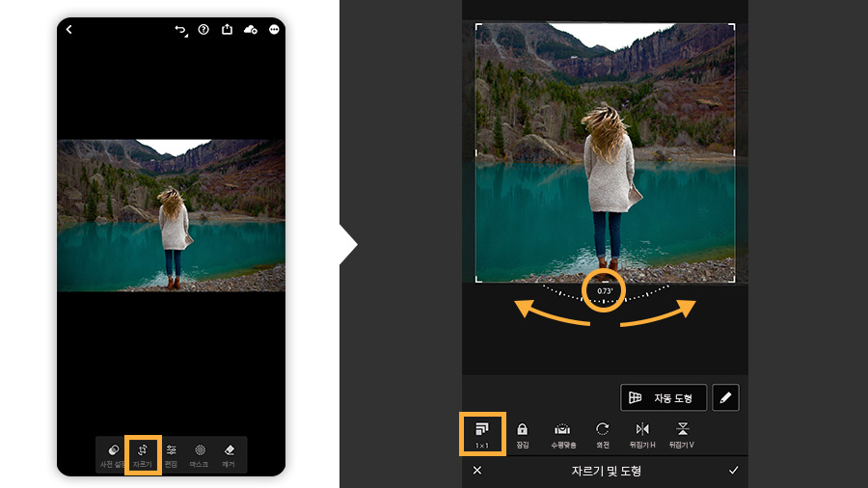Viewport: 868px width, 488px height.
Task: Go back with the left arrow
Action: pyautogui.click(x=69, y=29)
